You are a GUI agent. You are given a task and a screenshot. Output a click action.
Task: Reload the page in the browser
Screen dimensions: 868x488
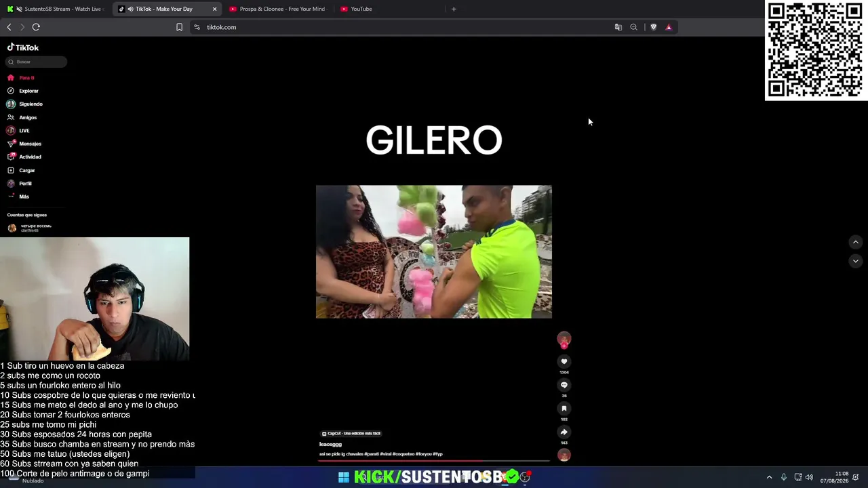pos(36,27)
